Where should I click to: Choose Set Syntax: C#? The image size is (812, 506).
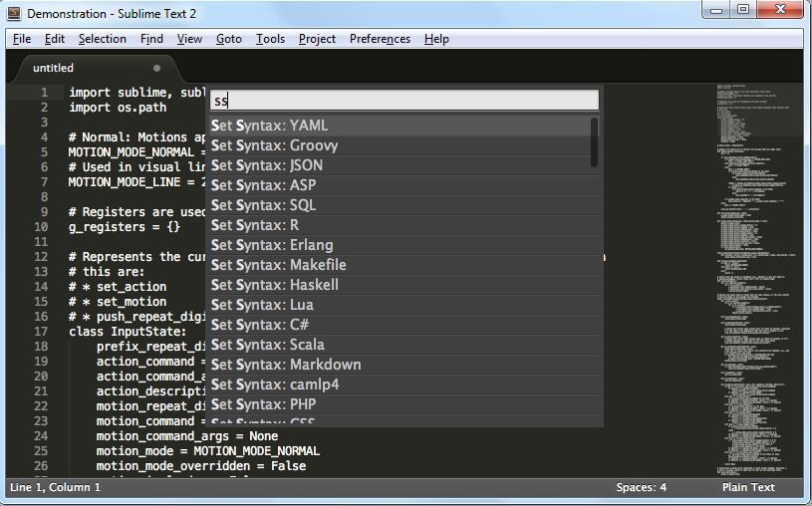[405, 325]
